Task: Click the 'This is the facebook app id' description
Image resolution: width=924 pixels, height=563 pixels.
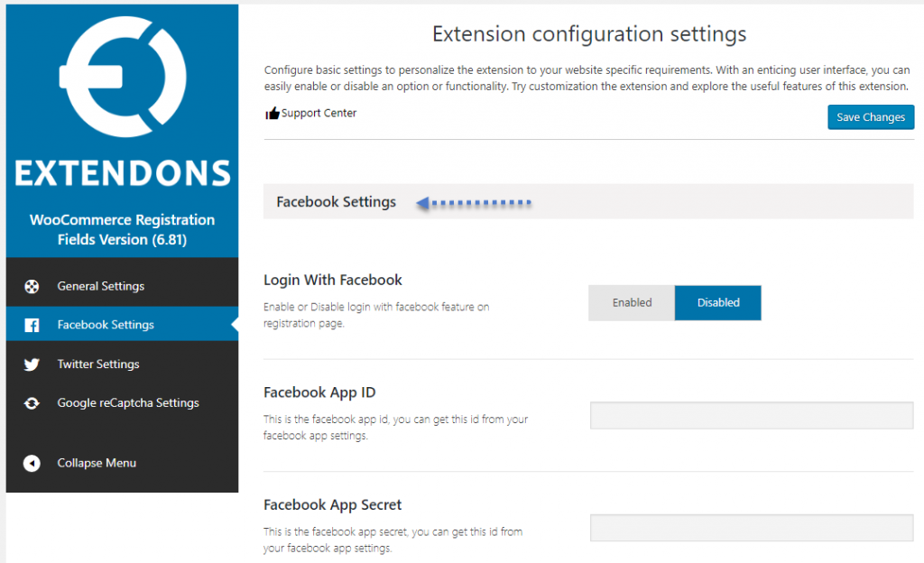Action: tap(395, 428)
